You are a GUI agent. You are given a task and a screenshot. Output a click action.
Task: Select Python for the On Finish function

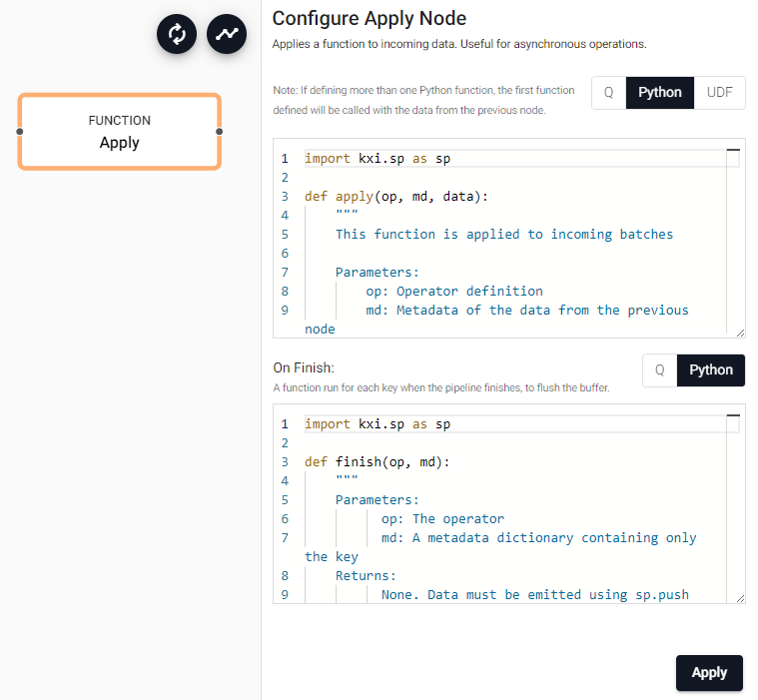[711, 370]
